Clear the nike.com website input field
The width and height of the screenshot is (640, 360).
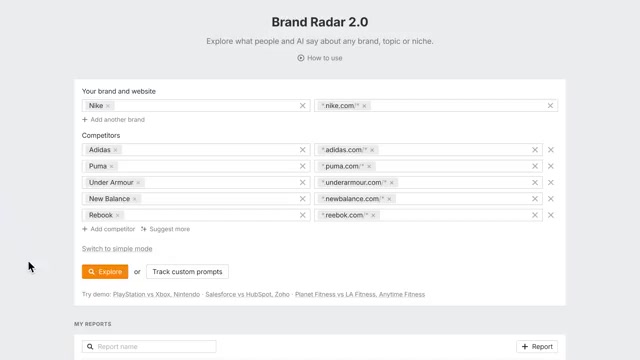pyautogui.click(x=550, y=106)
